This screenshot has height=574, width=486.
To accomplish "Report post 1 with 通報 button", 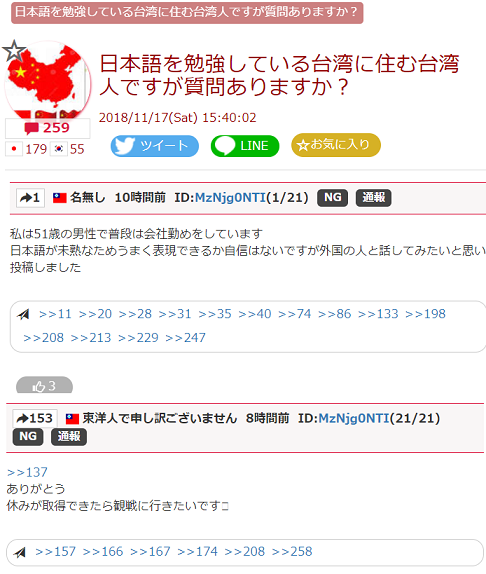I will [374, 198].
